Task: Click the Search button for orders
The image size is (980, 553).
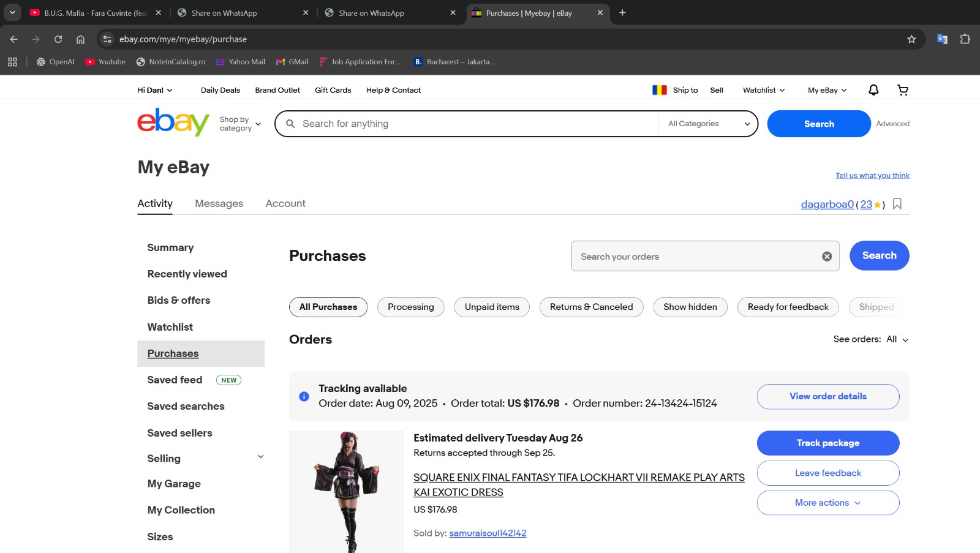Action: (x=880, y=255)
